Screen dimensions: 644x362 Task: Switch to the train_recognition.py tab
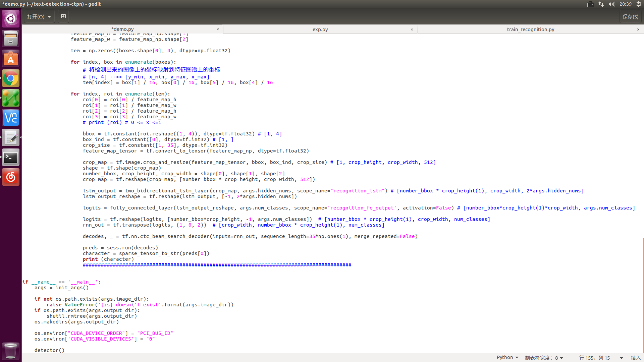530,29
